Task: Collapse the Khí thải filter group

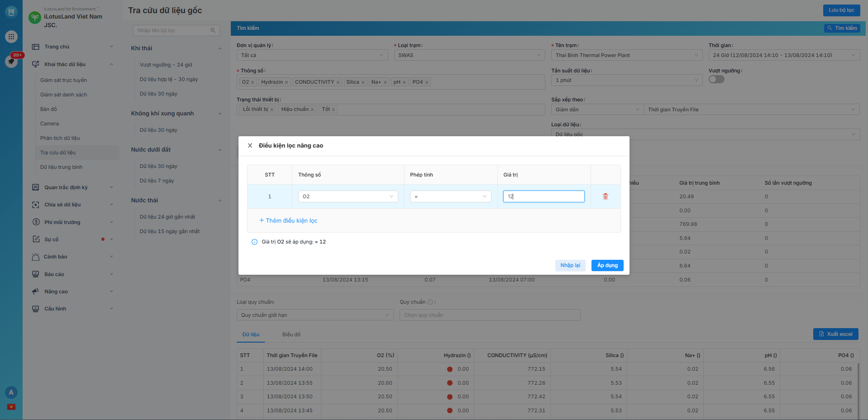Action: 220,48
